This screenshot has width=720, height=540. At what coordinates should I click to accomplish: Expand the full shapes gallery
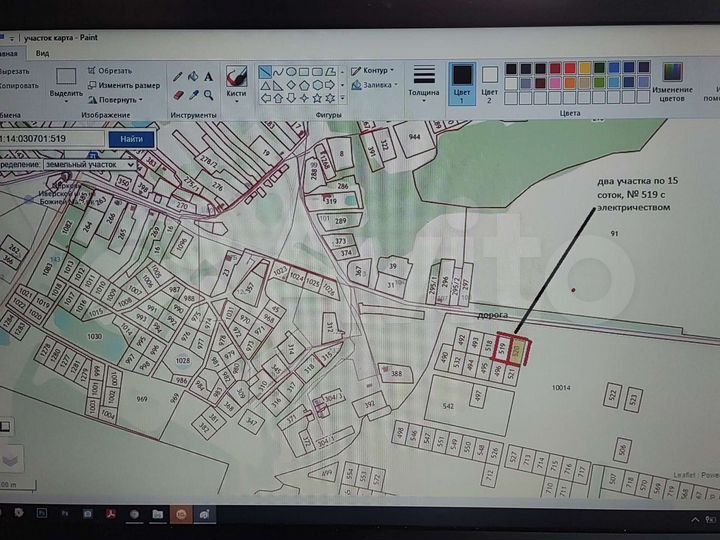[x=343, y=98]
